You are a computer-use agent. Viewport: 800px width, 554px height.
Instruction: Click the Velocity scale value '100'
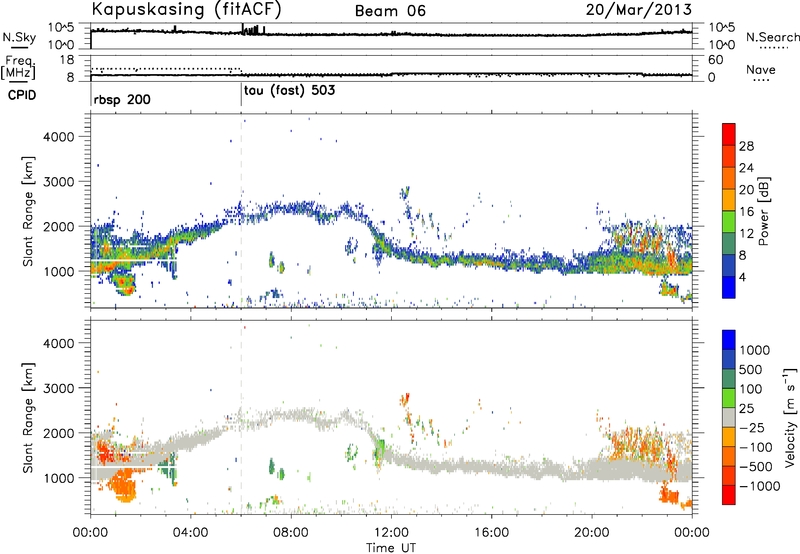(x=751, y=389)
